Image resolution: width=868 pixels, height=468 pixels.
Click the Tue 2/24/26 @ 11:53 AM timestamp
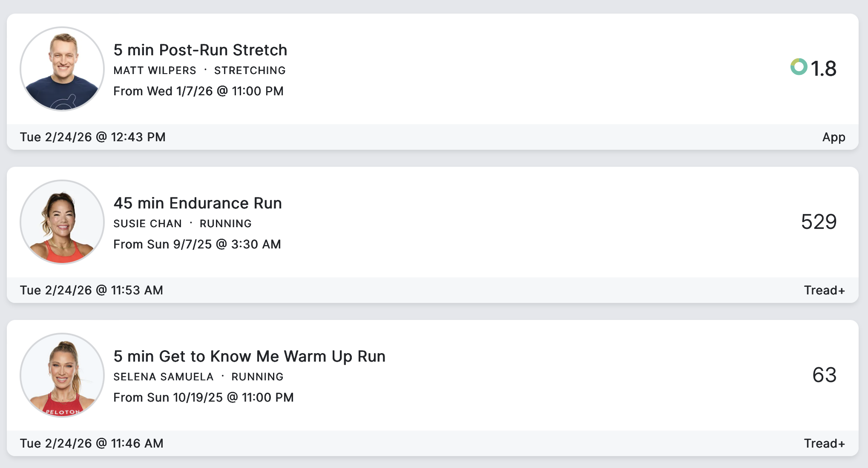pyautogui.click(x=91, y=290)
